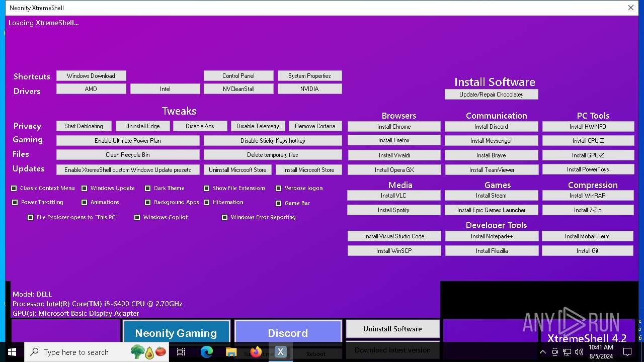The height and width of the screenshot is (362, 644).
Task: Click Delete temporary files button
Action: pyautogui.click(x=273, y=155)
